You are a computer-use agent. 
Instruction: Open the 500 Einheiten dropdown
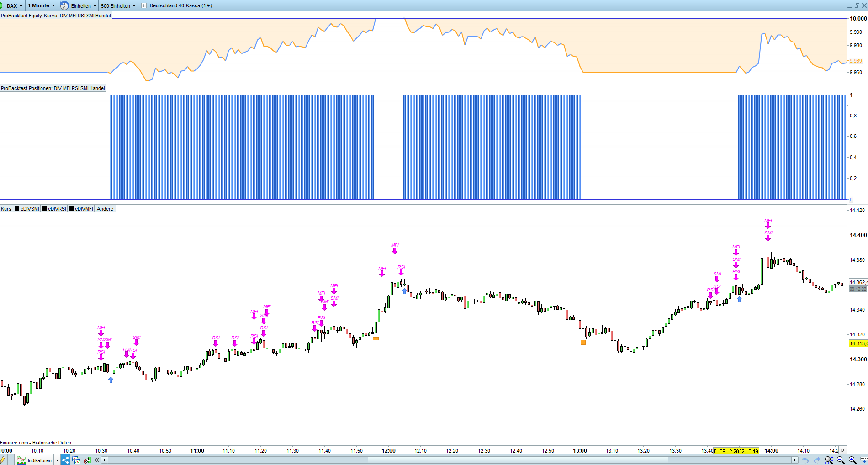(x=118, y=5)
